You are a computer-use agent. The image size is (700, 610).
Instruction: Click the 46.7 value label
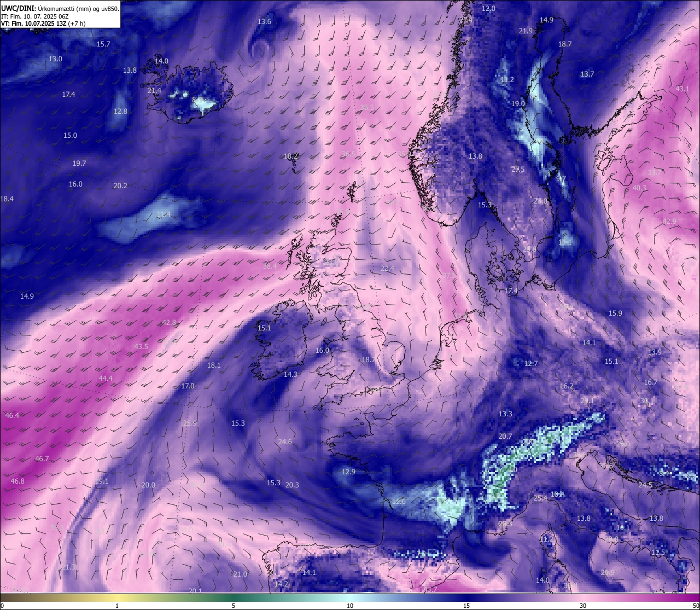[42, 458]
